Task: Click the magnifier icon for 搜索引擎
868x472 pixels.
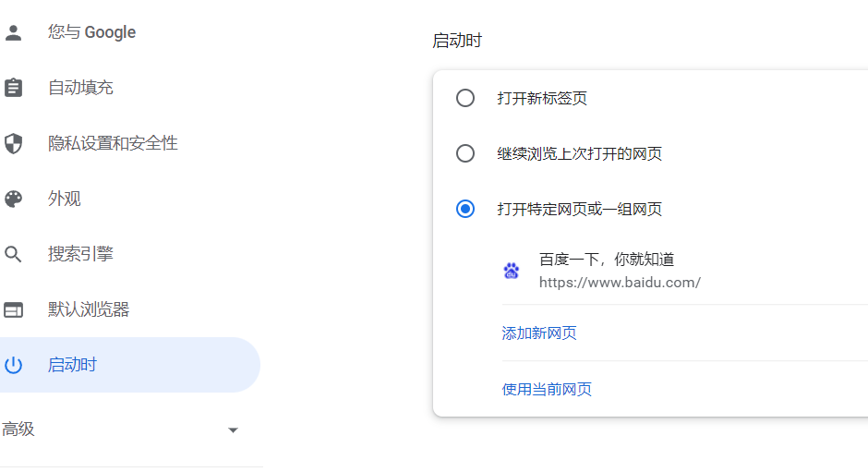Action: [13, 254]
